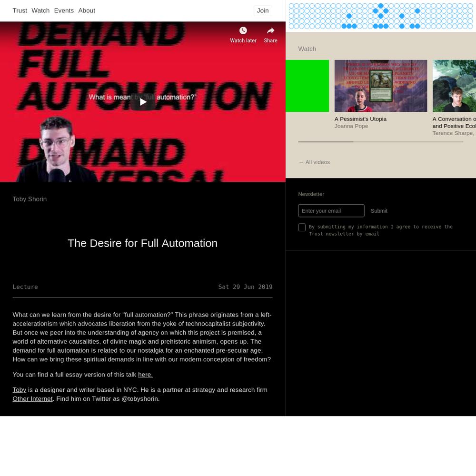
Task: Submit the newsletter form
Action: pos(379,211)
